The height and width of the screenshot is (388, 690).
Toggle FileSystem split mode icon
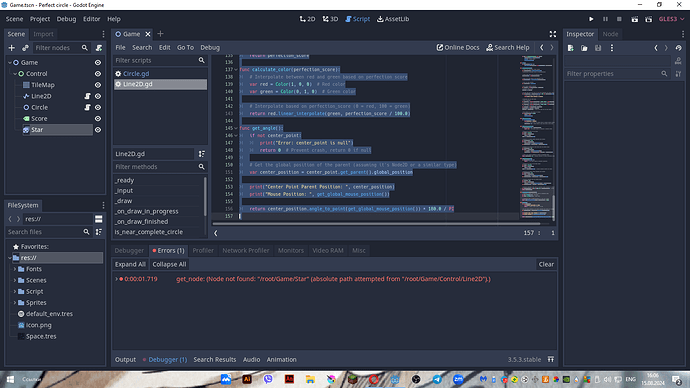(x=99, y=219)
